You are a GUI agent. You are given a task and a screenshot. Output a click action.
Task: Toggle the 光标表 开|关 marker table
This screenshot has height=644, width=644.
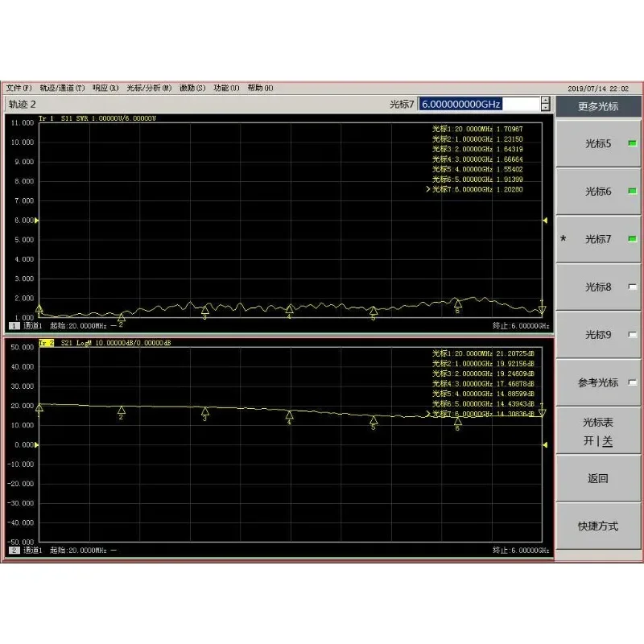click(x=598, y=431)
